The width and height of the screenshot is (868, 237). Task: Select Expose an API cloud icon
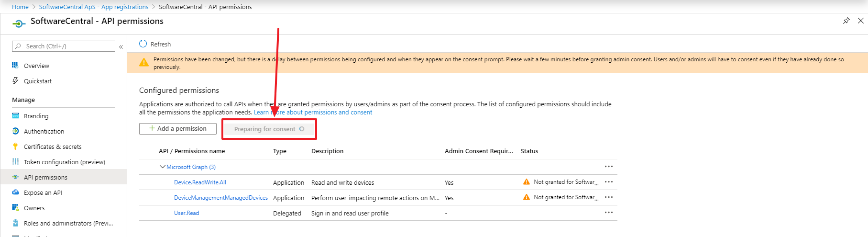pyautogui.click(x=15, y=192)
